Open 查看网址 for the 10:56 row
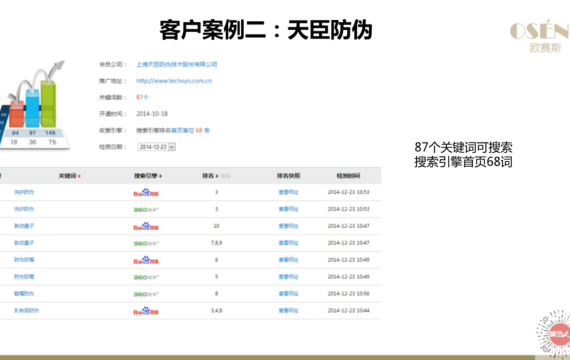 click(289, 293)
